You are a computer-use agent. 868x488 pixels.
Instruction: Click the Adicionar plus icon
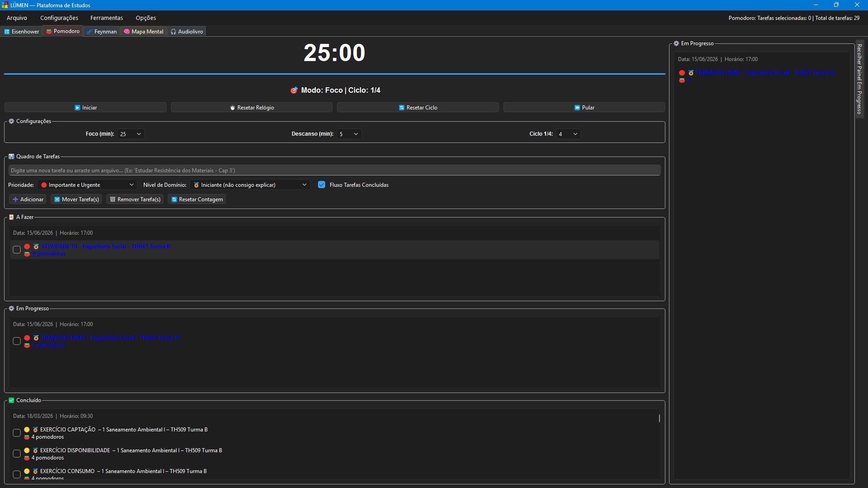pyautogui.click(x=15, y=199)
